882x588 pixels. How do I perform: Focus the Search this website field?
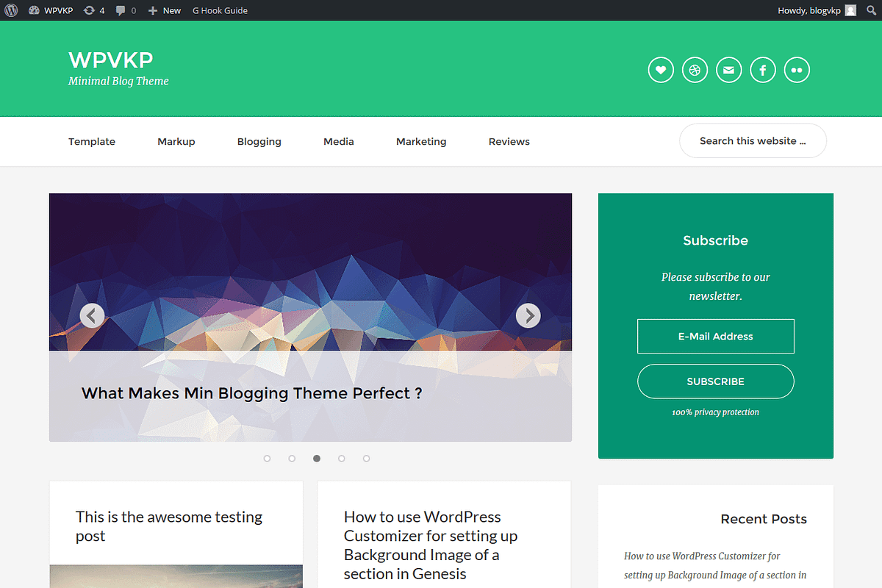[x=753, y=140]
